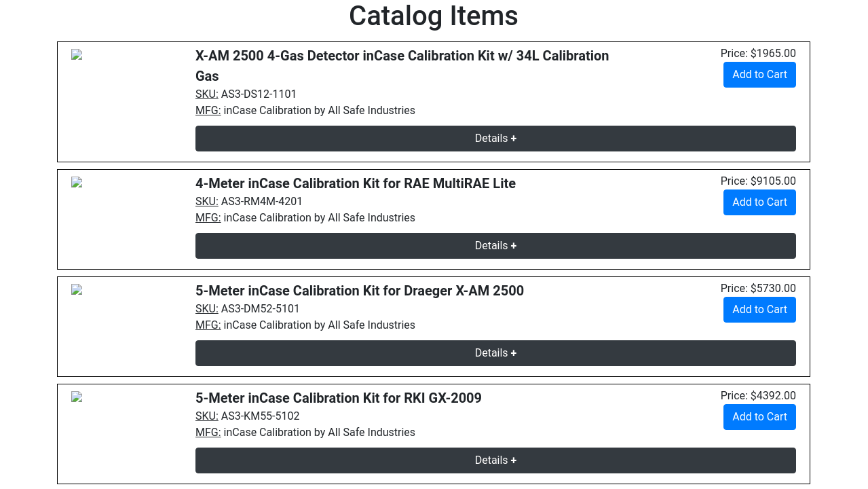Click the broken image icon for the X-AM 2500 kit
The image size is (868, 489).
[x=77, y=55]
